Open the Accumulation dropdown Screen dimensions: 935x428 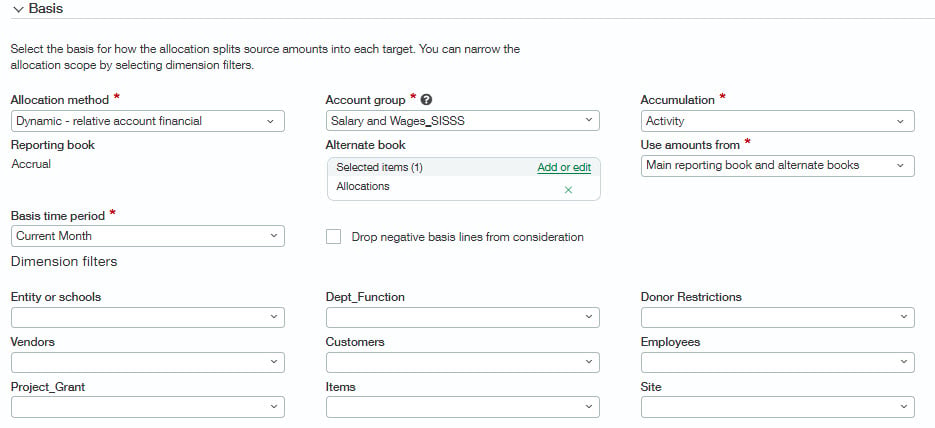[x=778, y=121]
